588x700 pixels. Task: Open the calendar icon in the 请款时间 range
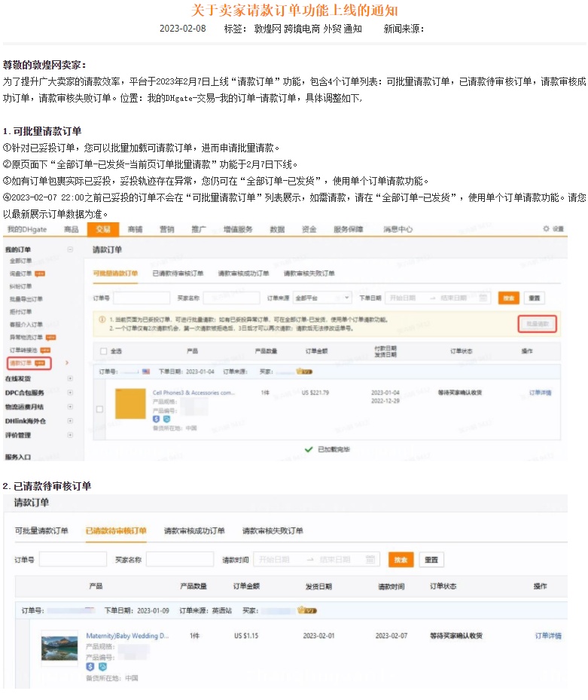click(370, 559)
